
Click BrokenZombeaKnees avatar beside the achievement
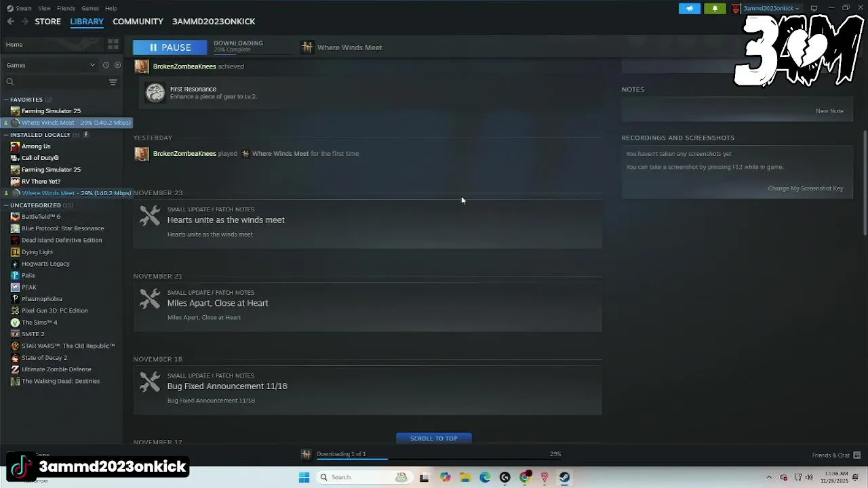[x=142, y=66]
